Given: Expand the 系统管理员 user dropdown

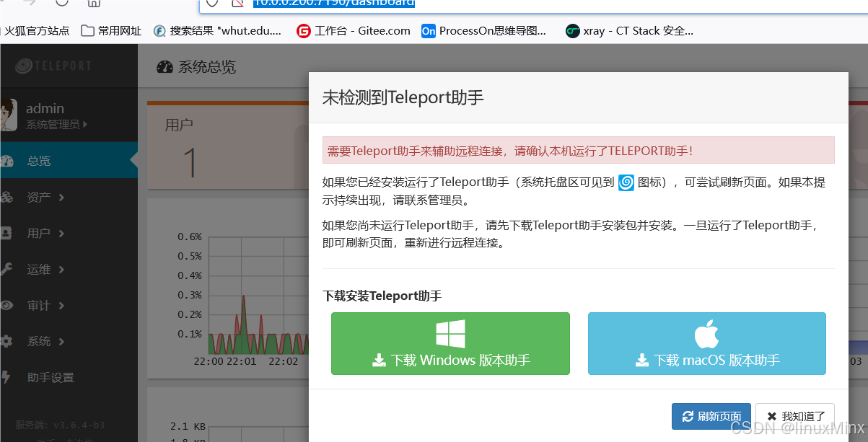Looking at the screenshot, I should 57,124.
